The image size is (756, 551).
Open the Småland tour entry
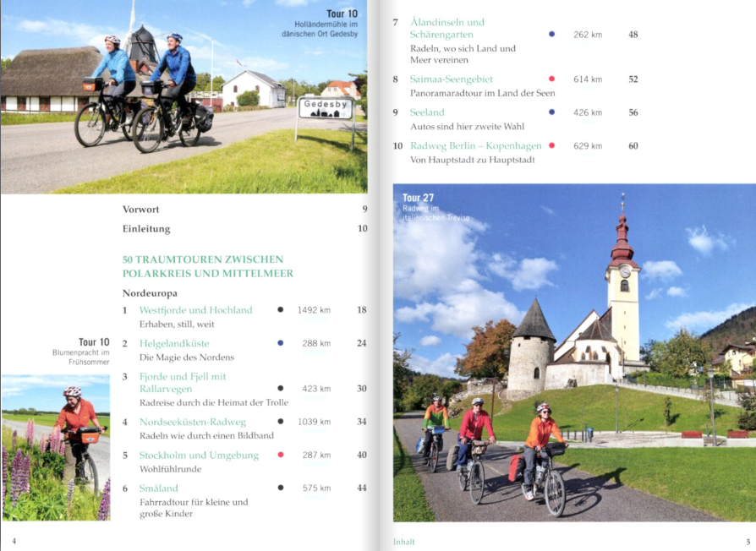coord(159,488)
